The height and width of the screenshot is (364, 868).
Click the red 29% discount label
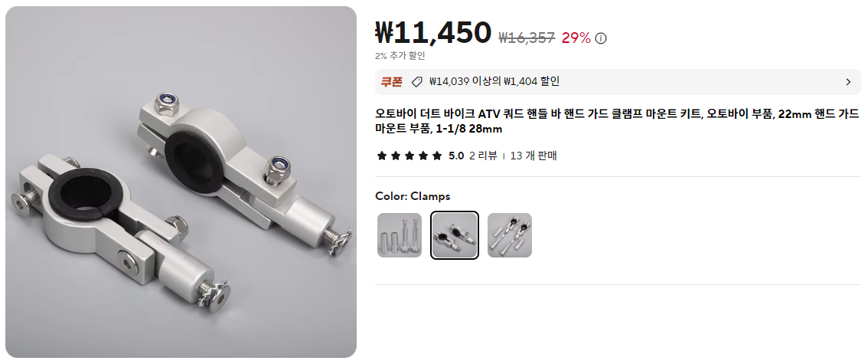[x=576, y=38]
